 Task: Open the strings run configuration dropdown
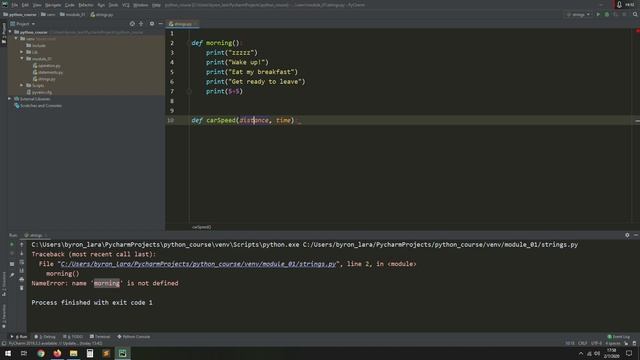point(578,14)
